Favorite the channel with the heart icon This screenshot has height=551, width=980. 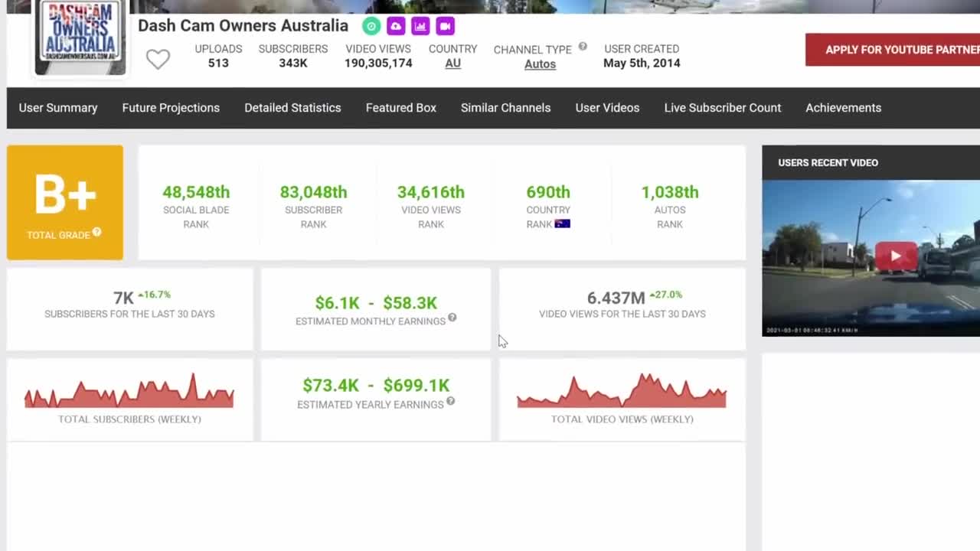tap(158, 59)
